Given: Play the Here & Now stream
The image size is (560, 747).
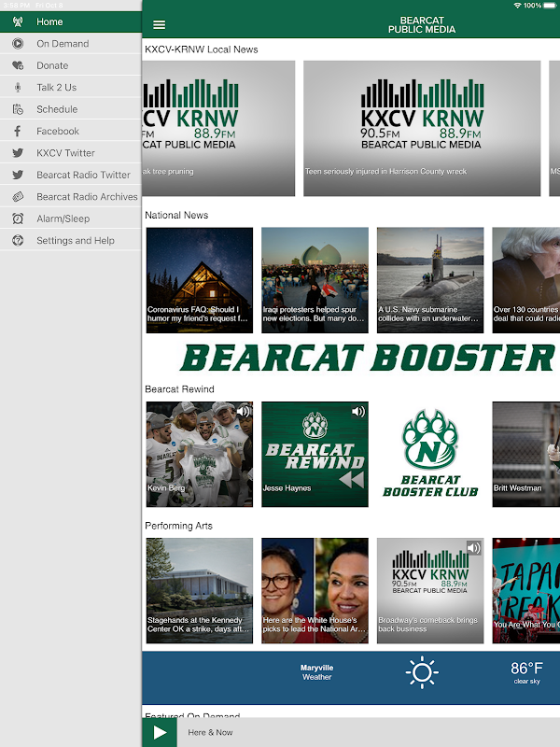Looking at the screenshot, I should pyautogui.click(x=160, y=732).
